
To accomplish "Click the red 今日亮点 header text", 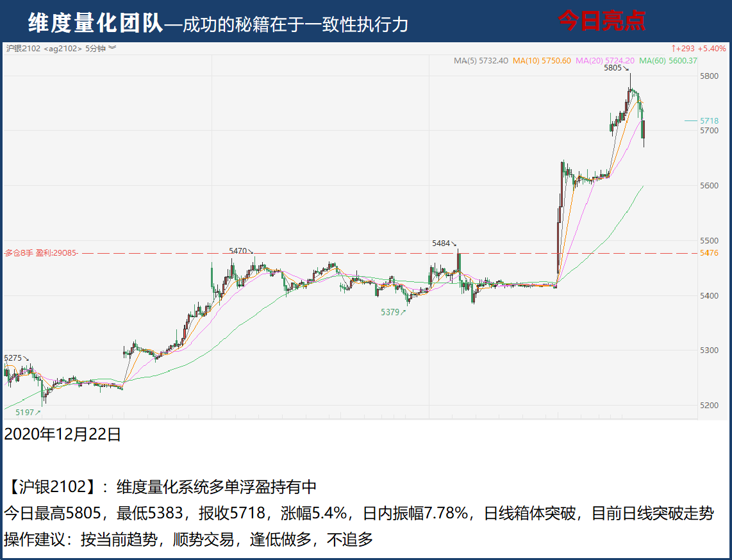I will [x=601, y=21].
